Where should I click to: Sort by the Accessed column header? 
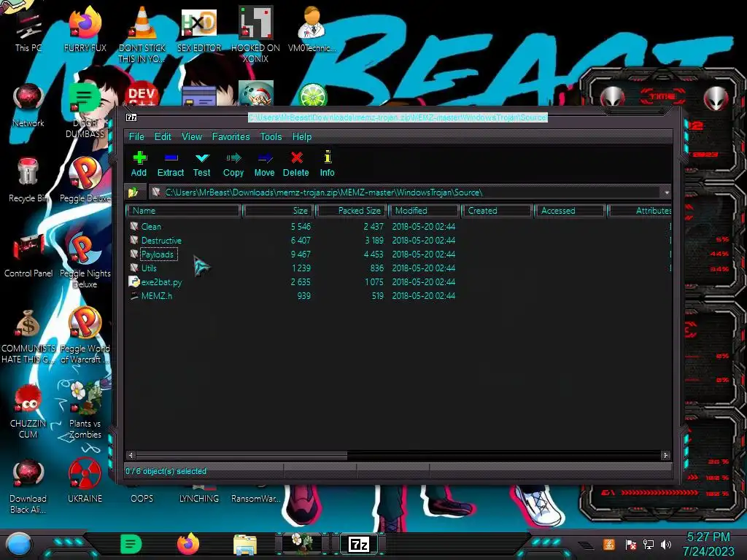tap(570, 211)
